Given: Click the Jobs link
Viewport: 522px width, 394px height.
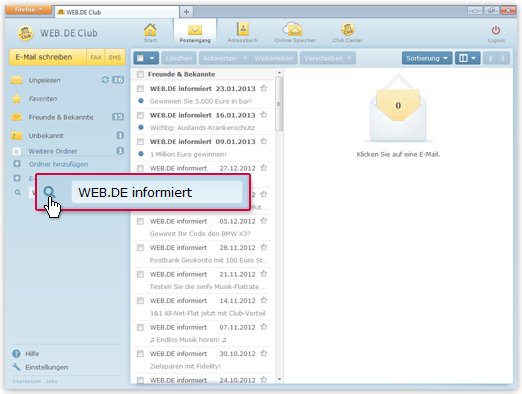Looking at the screenshot, I should point(52,381).
